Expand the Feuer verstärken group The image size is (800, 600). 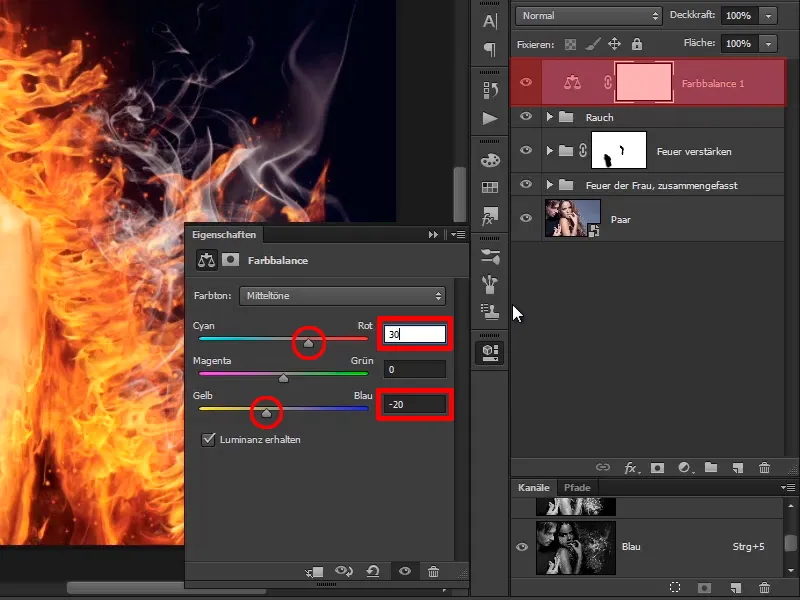(x=549, y=151)
